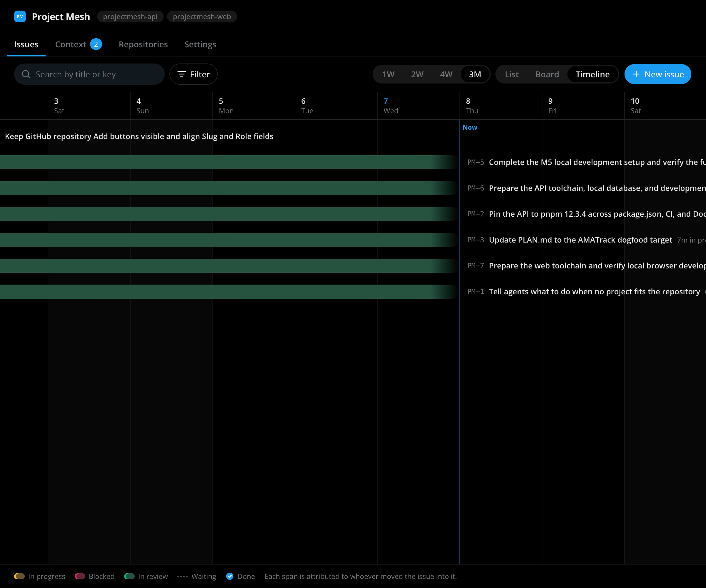Click the Context tab's 2 badge
This screenshot has height=588, width=706.
pyautogui.click(x=96, y=44)
